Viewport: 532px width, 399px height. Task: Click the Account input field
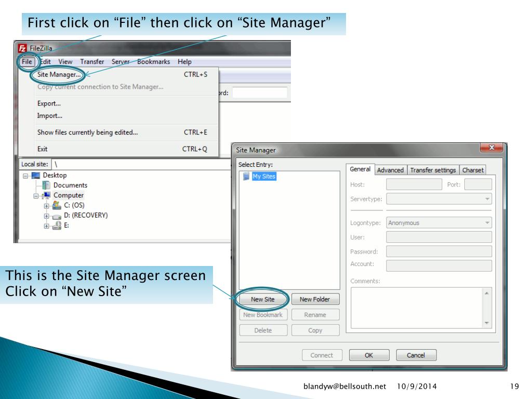[x=438, y=265]
